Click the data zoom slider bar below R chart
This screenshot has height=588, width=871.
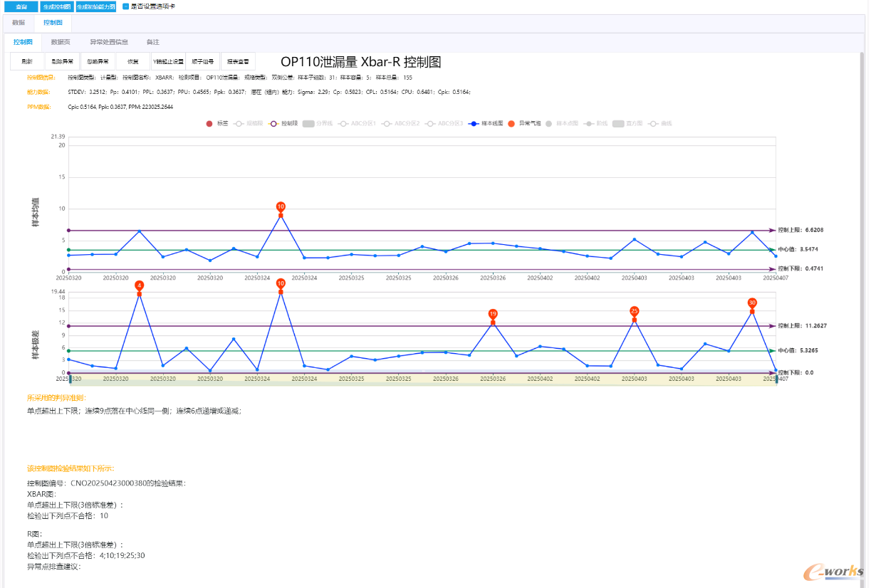coord(422,382)
